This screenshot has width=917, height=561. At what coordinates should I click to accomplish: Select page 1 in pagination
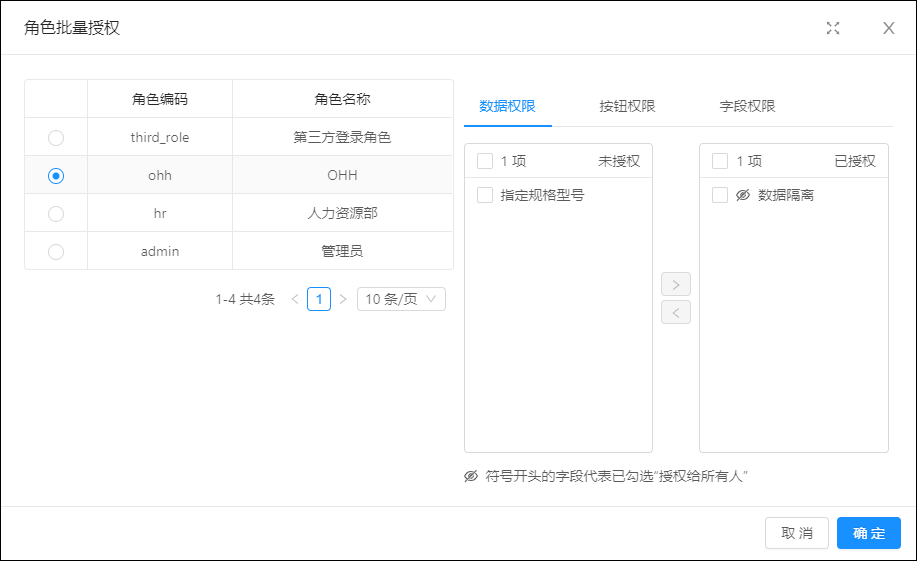click(x=319, y=299)
